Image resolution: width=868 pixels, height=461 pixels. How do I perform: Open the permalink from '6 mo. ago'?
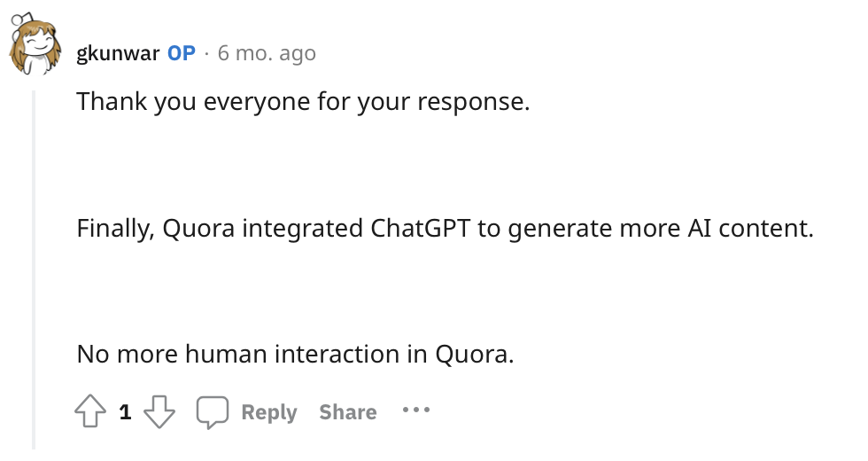(x=267, y=53)
